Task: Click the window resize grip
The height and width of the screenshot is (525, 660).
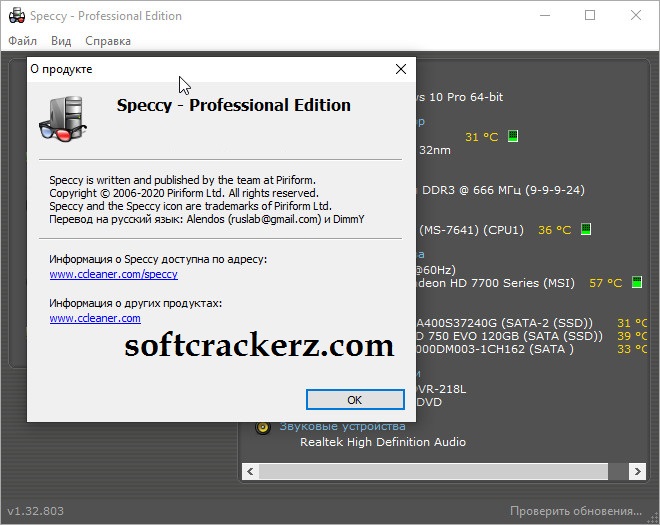Action: click(653, 518)
